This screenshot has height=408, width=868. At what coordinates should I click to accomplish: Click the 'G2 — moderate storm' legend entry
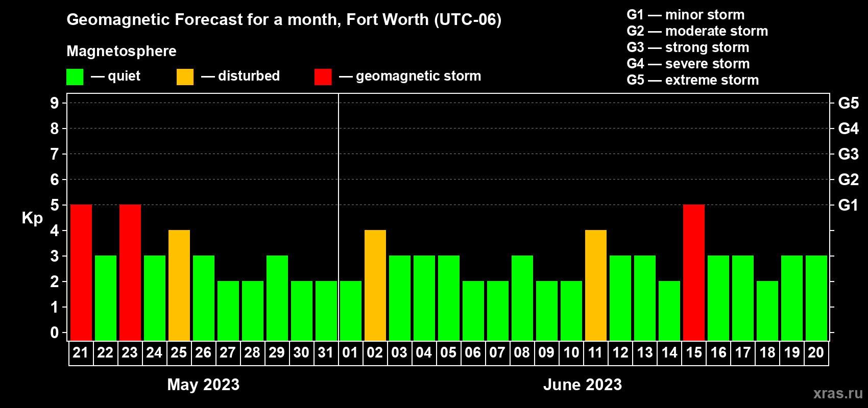pos(697,31)
